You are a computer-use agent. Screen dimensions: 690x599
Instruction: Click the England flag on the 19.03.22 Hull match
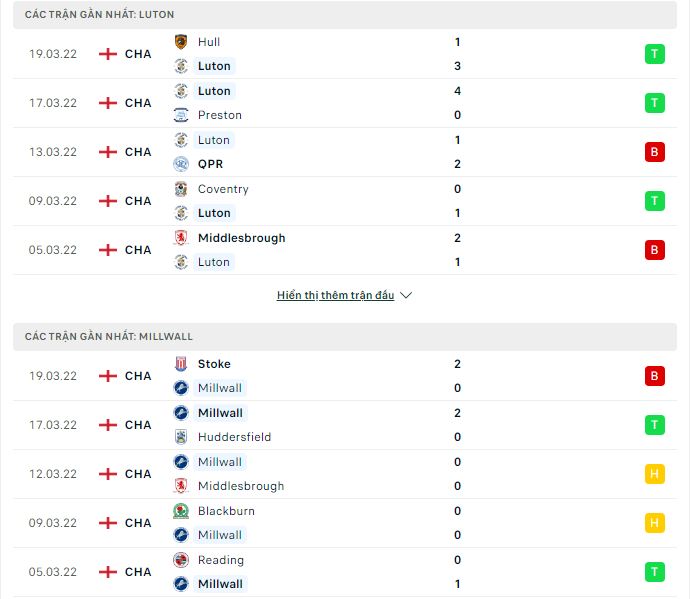pos(108,54)
